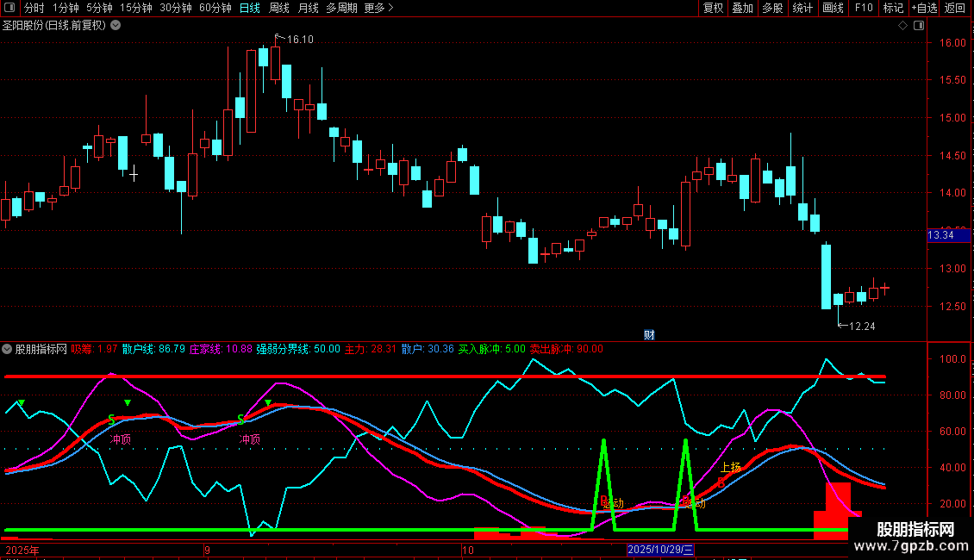Click the 复权 adjustment button
This screenshot has width=974, height=560.
[713, 8]
